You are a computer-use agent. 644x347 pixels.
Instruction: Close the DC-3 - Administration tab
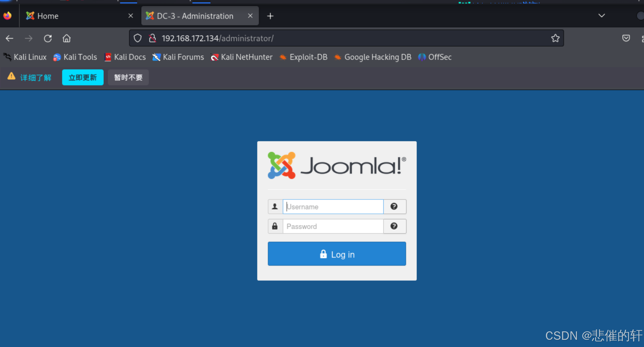(250, 16)
